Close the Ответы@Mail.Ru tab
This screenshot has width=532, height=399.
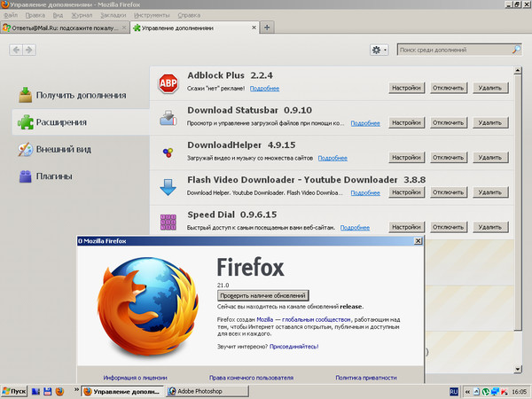click(x=124, y=27)
